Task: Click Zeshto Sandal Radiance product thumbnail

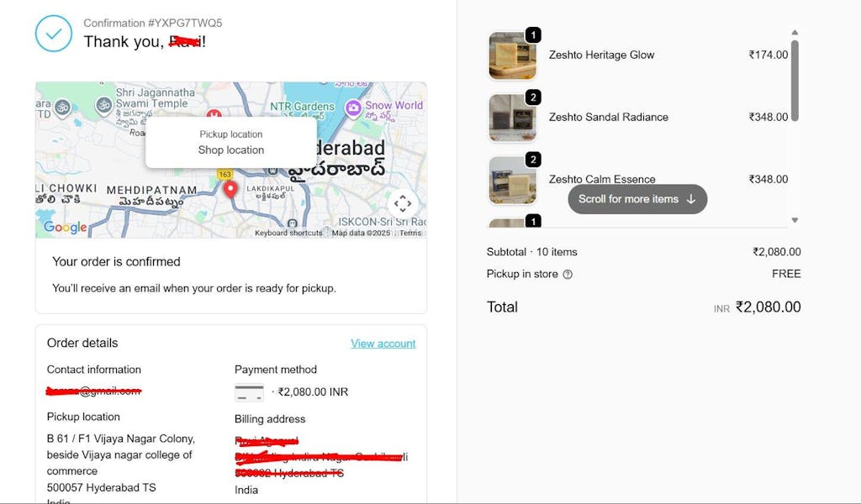Action: tap(512, 118)
